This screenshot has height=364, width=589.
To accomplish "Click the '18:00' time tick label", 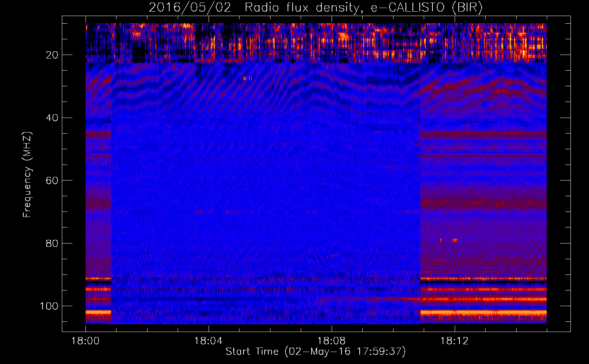I will [86, 341].
